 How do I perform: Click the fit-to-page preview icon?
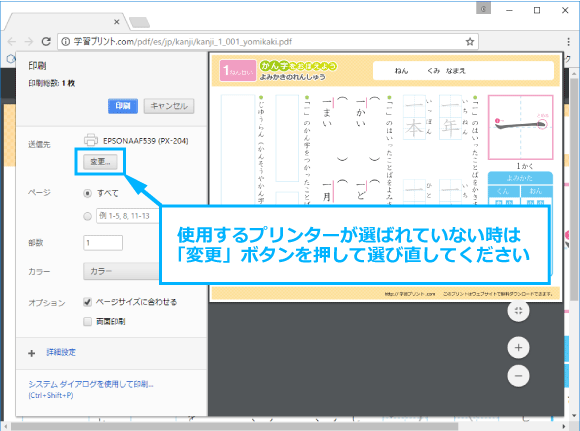pyautogui.click(x=518, y=311)
